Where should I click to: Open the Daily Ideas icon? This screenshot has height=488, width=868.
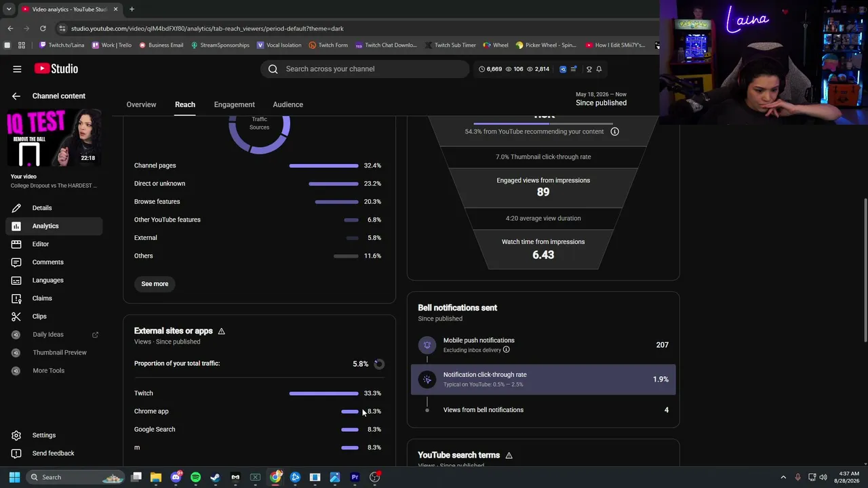tap(16, 335)
